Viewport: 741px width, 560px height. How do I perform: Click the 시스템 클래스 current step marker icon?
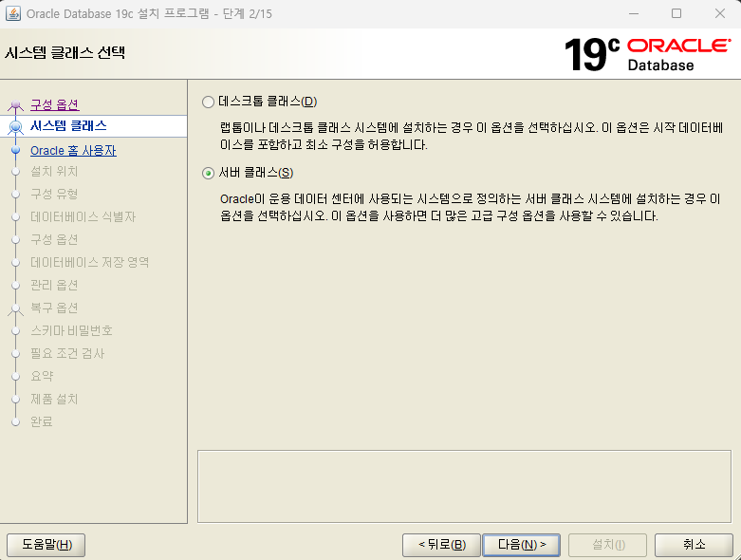tap(15, 126)
